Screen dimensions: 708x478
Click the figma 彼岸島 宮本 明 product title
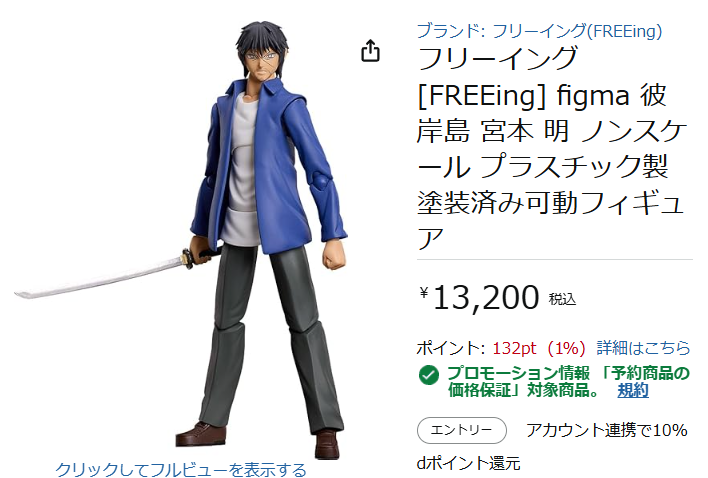tap(552, 149)
